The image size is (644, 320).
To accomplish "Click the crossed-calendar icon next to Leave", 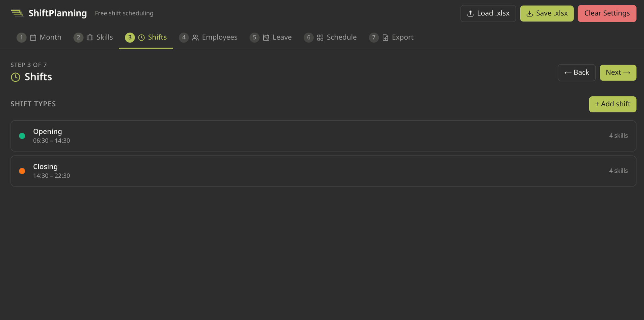I will tap(266, 38).
